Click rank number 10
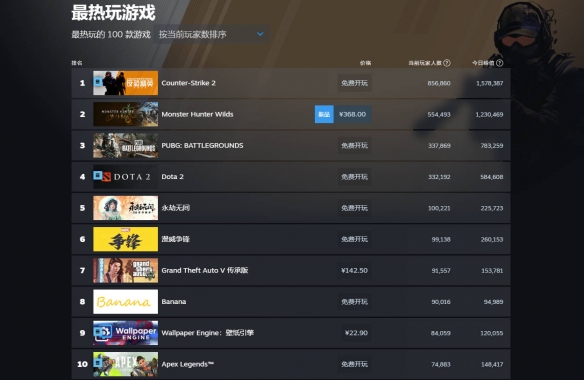Image resolution: width=584 pixels, height=380 pixels. [82, 364]
